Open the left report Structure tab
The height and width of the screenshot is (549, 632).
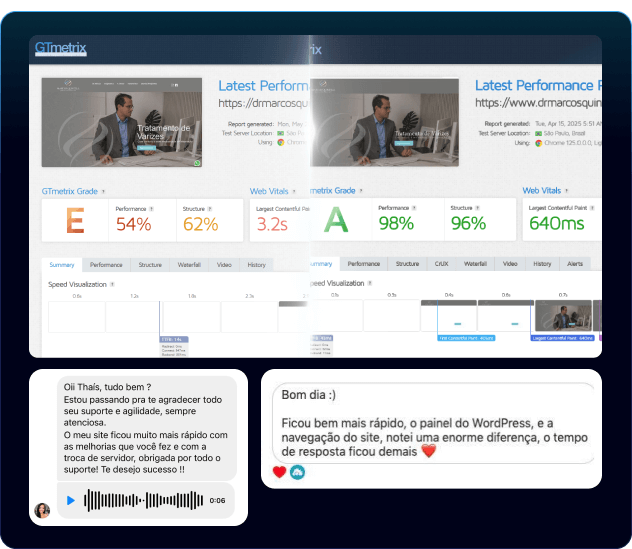pos(150,265)
